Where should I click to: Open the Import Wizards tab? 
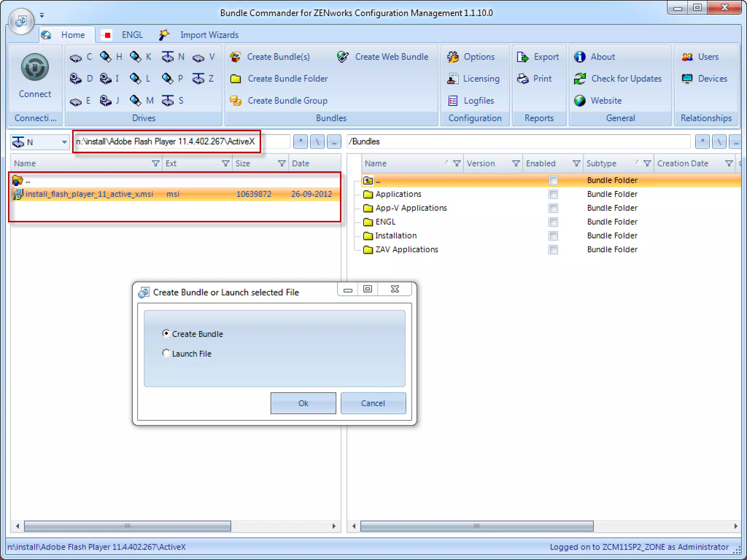click(209, 35)
